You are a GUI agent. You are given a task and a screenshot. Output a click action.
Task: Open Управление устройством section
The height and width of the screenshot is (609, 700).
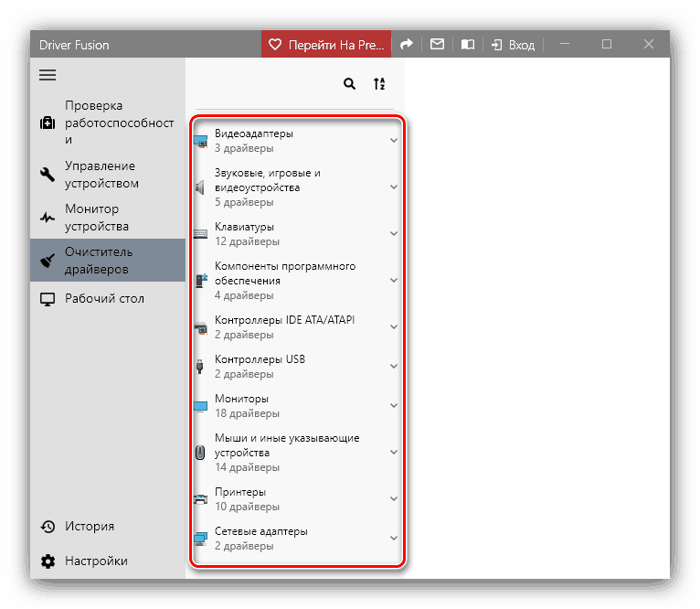click(x=108, y=175)
